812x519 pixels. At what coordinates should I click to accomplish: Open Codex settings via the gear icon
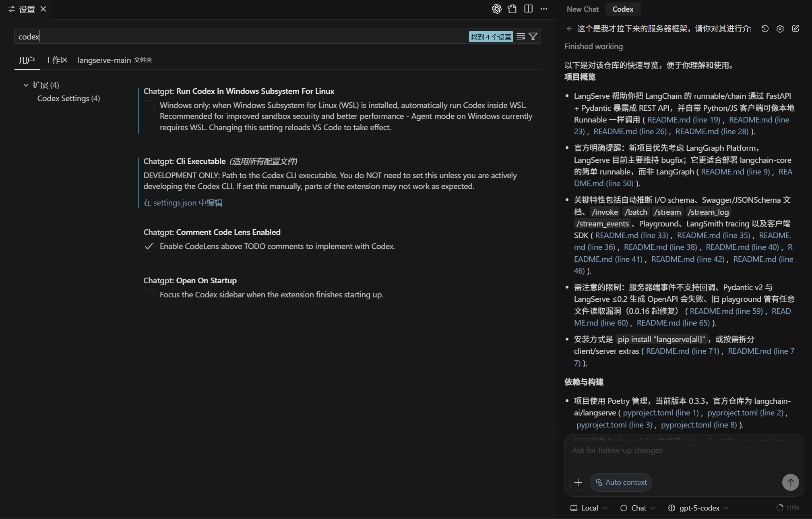pos(780,28)
